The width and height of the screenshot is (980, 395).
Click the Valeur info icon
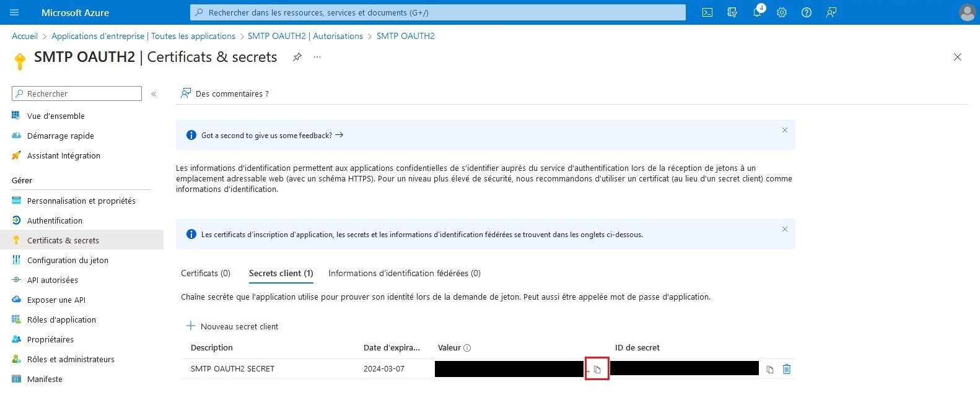tap(467, 348)
